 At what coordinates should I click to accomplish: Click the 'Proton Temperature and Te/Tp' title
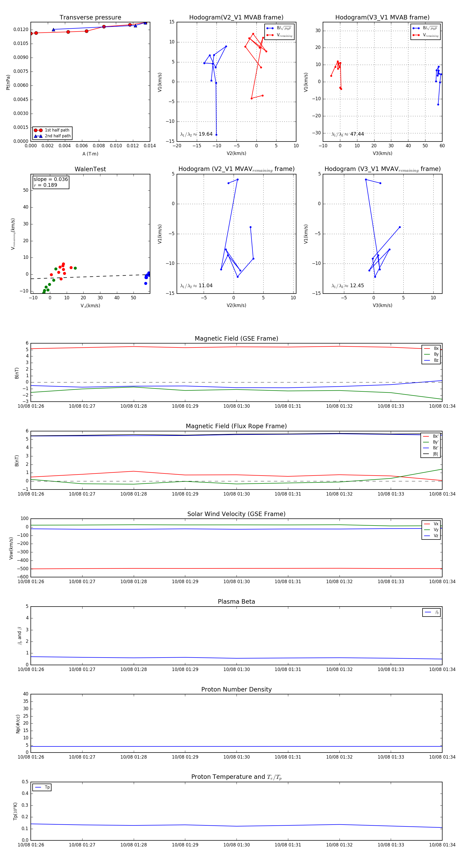[x=236, y=777]
